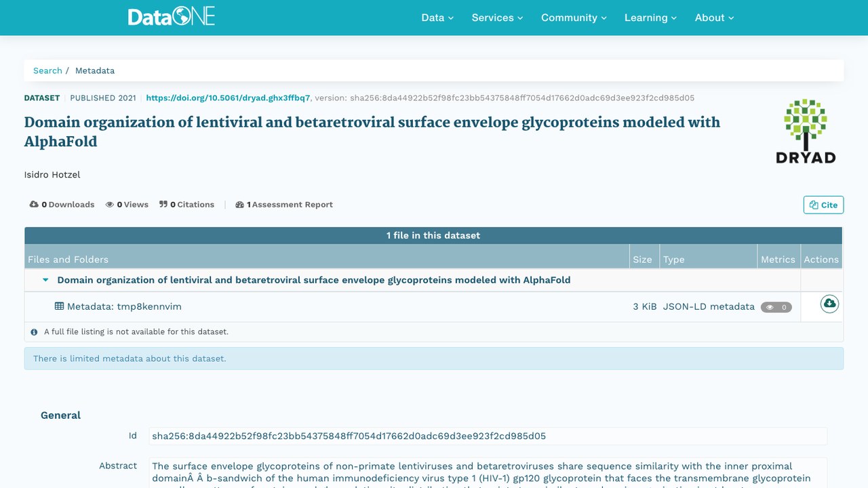Open the Dryad repository logo
This screenshot has height=488, width=868.
coord(806,131)
